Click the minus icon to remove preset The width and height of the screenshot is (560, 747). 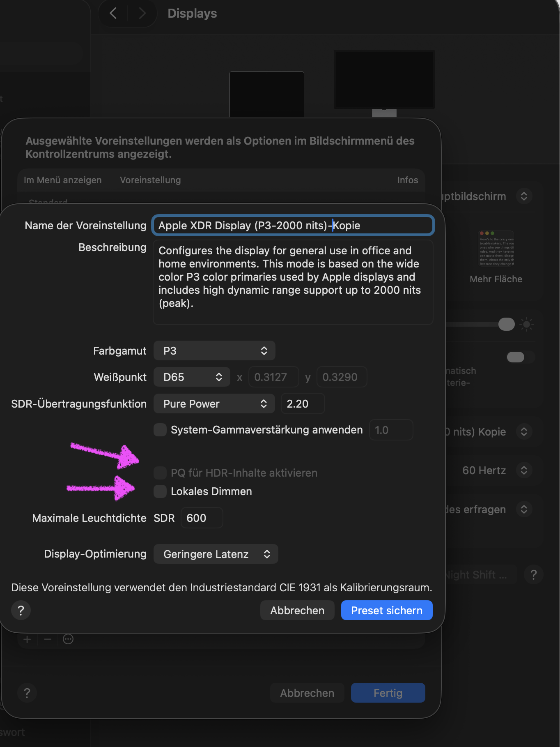coord(48,639)
